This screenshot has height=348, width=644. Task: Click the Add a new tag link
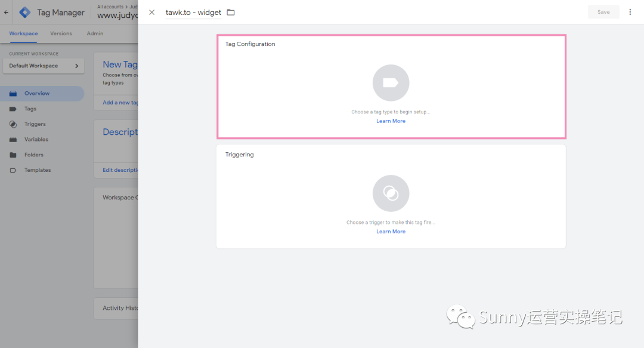pos(120,103)
